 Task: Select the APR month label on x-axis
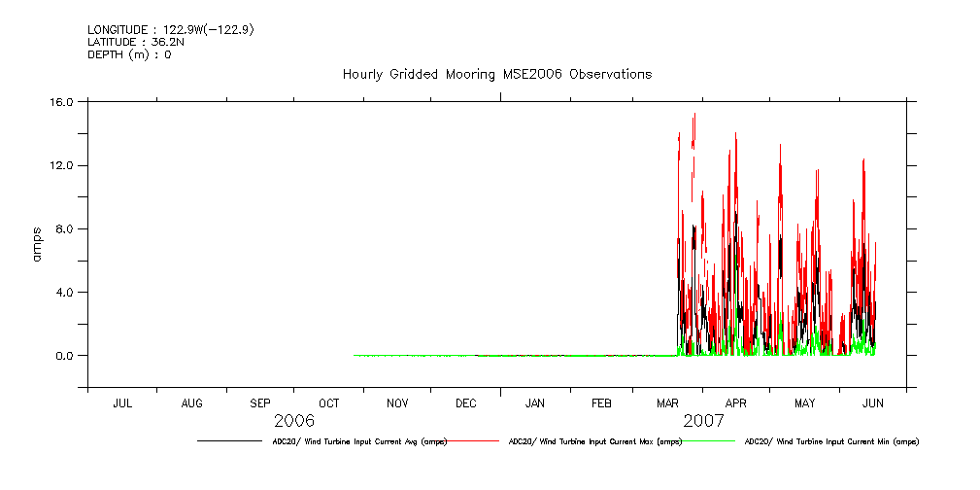pos(736,402)
